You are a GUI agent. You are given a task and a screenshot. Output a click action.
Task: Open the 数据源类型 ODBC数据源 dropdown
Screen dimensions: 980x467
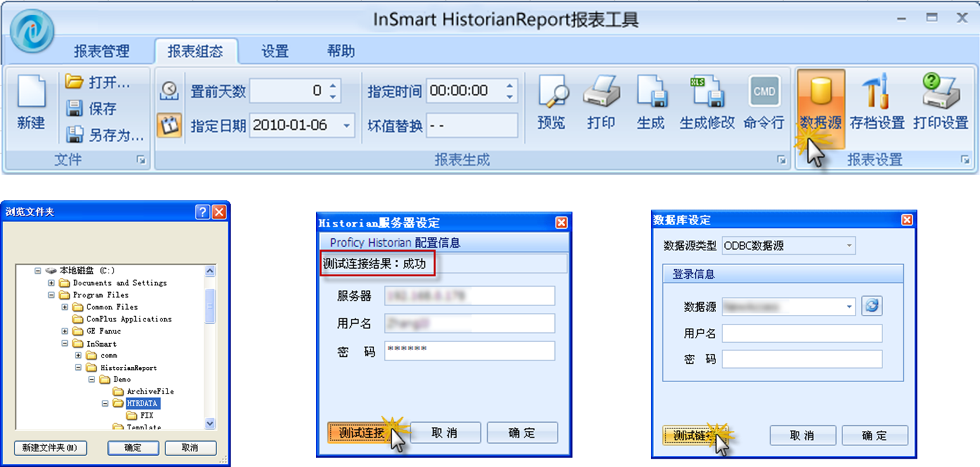point(849,245)
